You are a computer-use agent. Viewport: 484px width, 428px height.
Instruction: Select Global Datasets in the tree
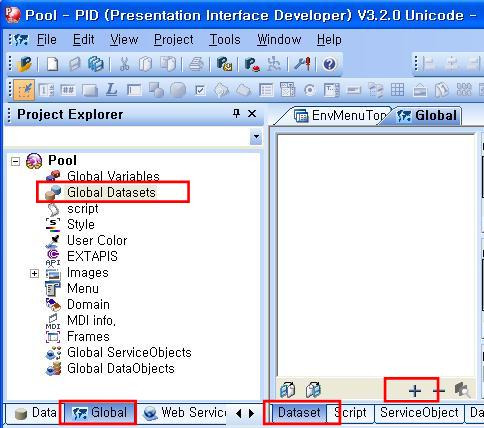point(111,192)
